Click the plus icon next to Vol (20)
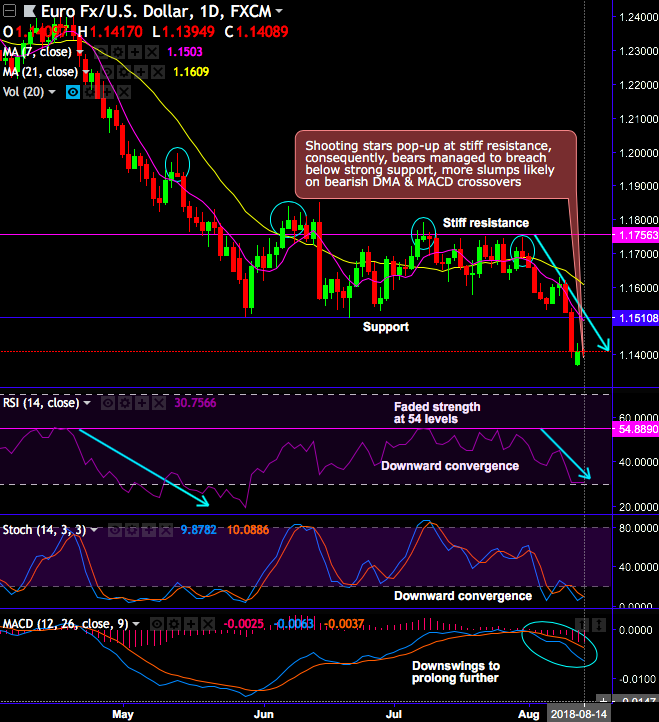 coord(107,92)
